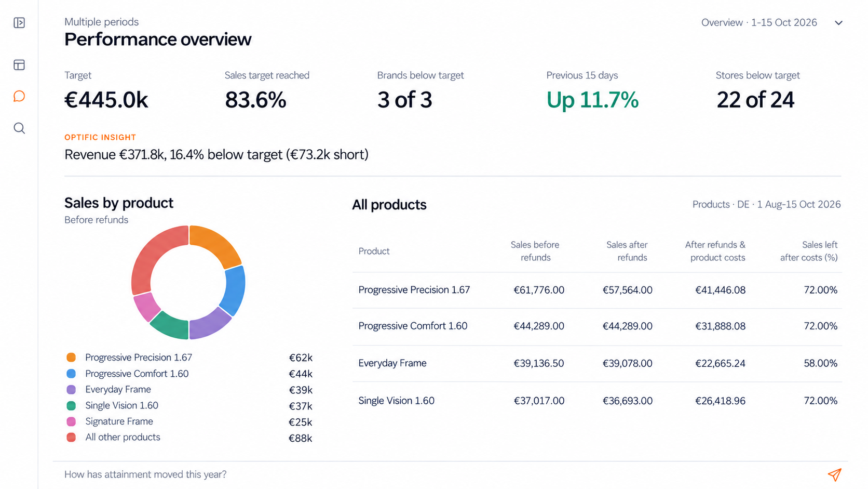
Task: Click the €22,665.24 cost cell
Action: [720, 363]
